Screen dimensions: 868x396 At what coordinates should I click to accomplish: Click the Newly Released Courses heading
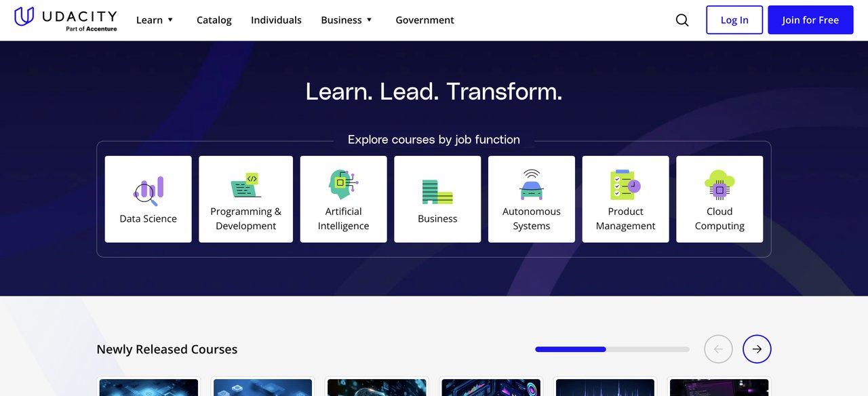(x=167, y=349)
